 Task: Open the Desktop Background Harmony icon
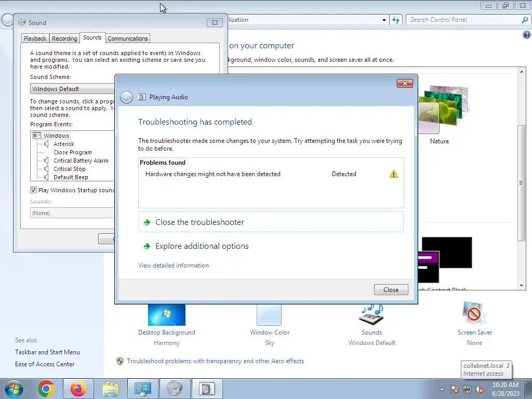(x=167, y=315)
